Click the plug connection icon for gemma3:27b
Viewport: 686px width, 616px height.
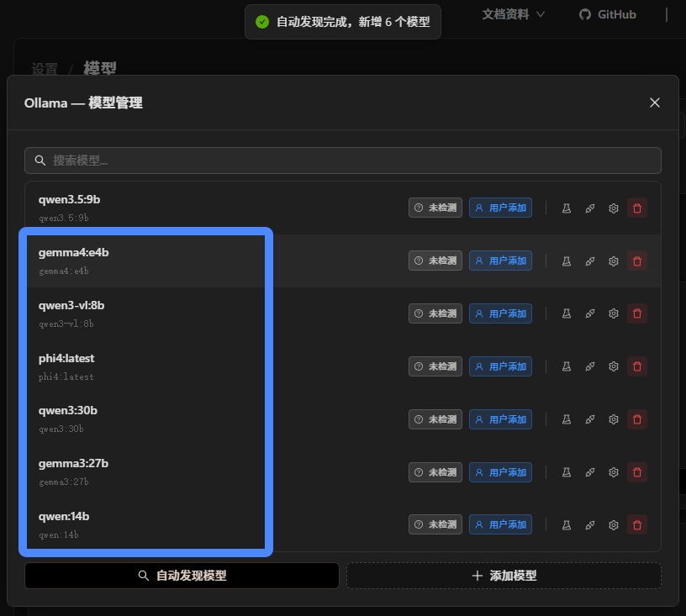590,472
